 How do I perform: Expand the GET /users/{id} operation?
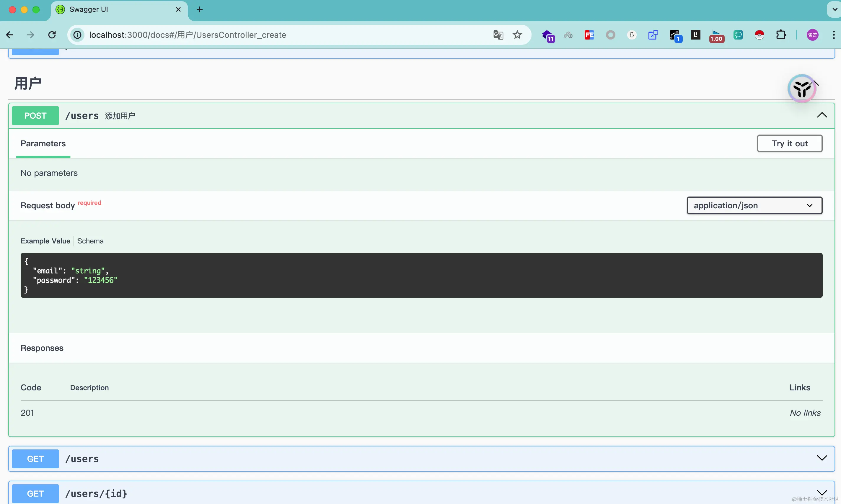click(822, 493)
